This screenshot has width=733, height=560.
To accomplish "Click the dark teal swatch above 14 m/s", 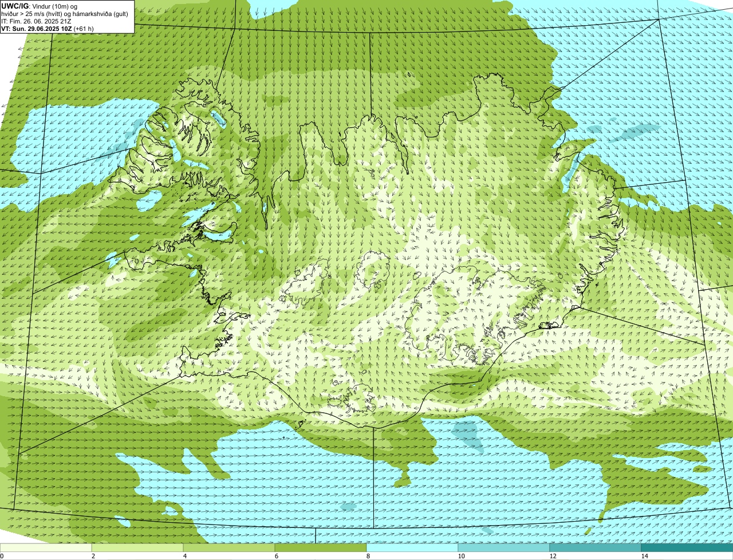I will [x=687, y=547].
